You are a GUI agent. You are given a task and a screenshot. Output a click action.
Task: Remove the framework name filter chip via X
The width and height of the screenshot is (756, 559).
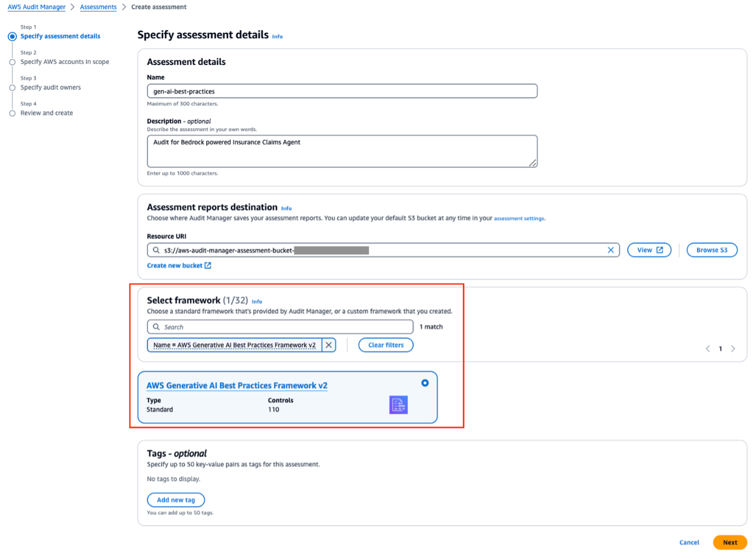[329, 345]
